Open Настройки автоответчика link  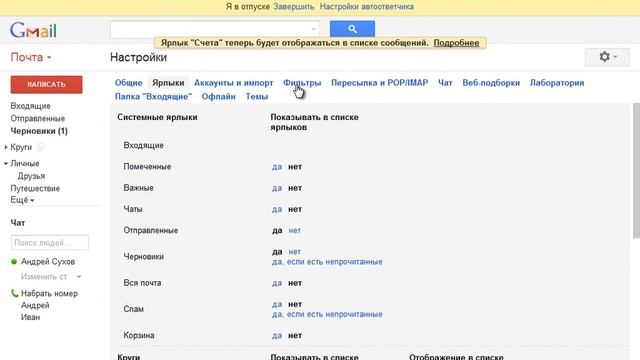(x=367, y=7)
